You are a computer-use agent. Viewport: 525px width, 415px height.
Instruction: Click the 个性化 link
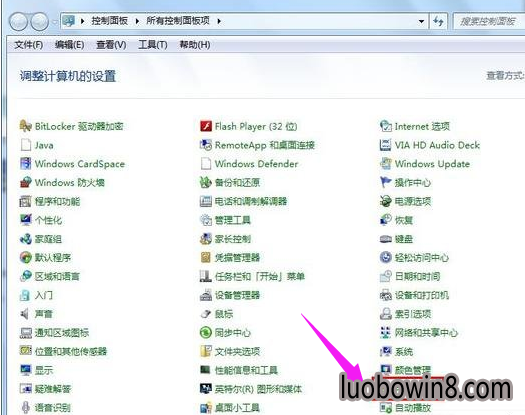(49, 220)
